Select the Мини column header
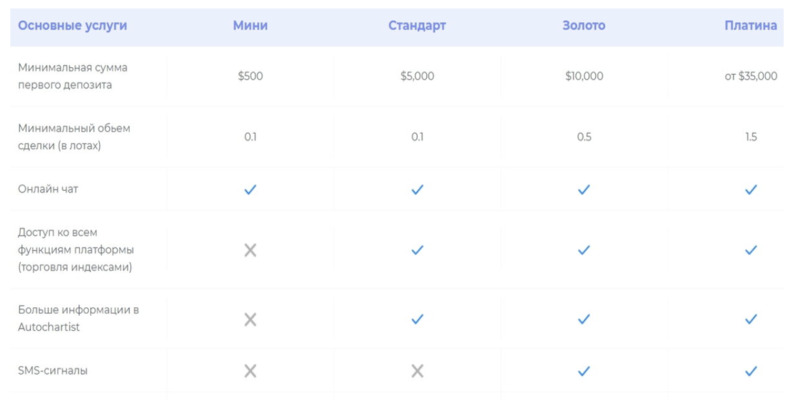The width and height of the screenshot is (800, 400). point(250,25)
